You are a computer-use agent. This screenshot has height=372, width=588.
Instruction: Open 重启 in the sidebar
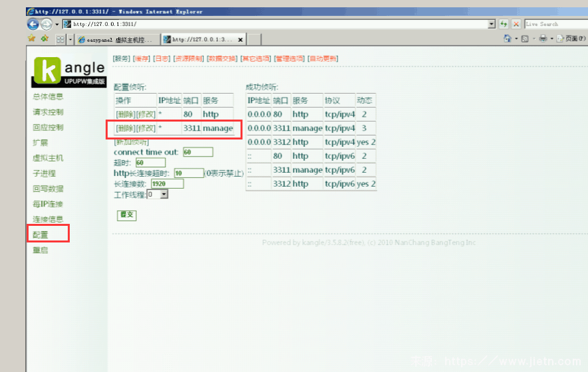click(41, 250)
